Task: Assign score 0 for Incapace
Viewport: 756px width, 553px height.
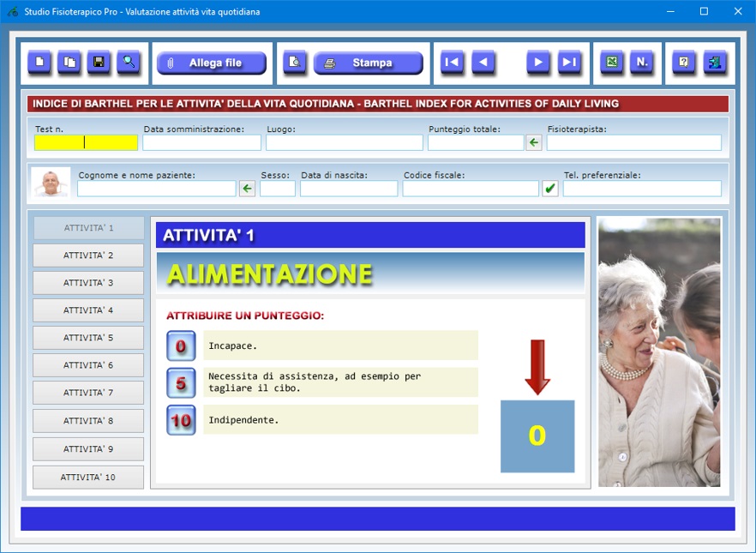Action: tap(181, 346)
